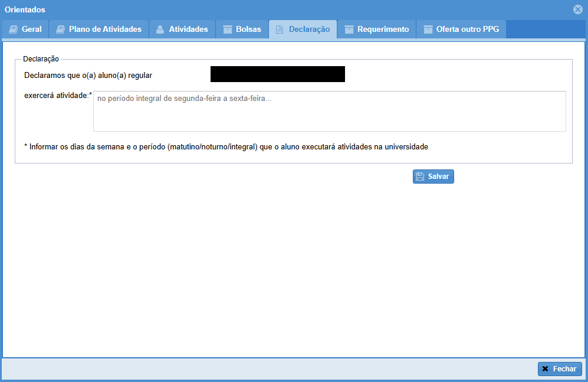Switch to the Geral tab
Image resolution: width=588 pixels, height=382 pixels.
pos(31,30)
